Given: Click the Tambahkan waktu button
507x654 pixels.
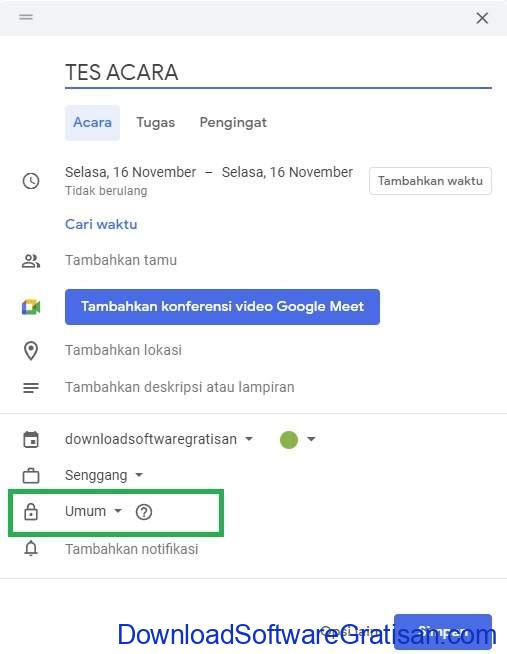Looking at the screenshot, I should click(x=430, y=181).
